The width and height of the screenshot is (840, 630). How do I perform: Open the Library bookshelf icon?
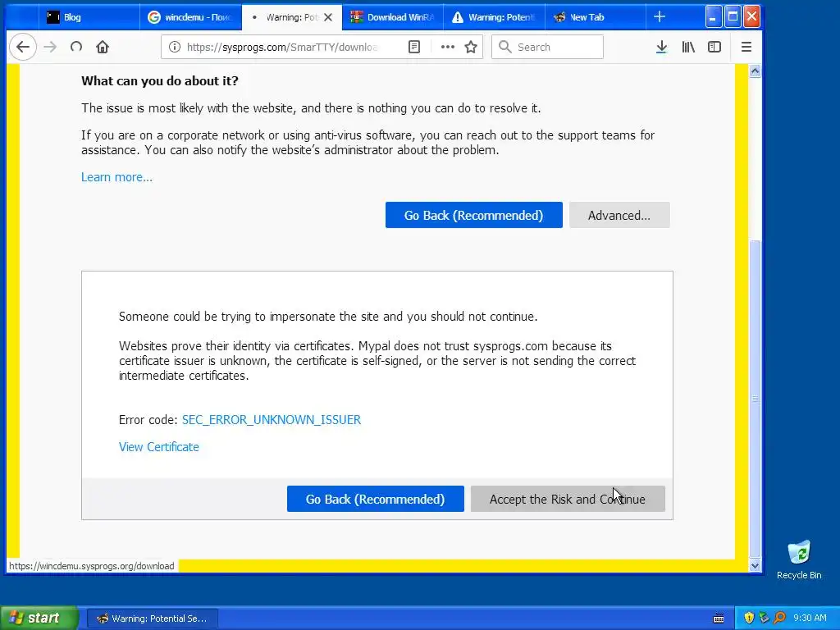(x=688, y=47)
